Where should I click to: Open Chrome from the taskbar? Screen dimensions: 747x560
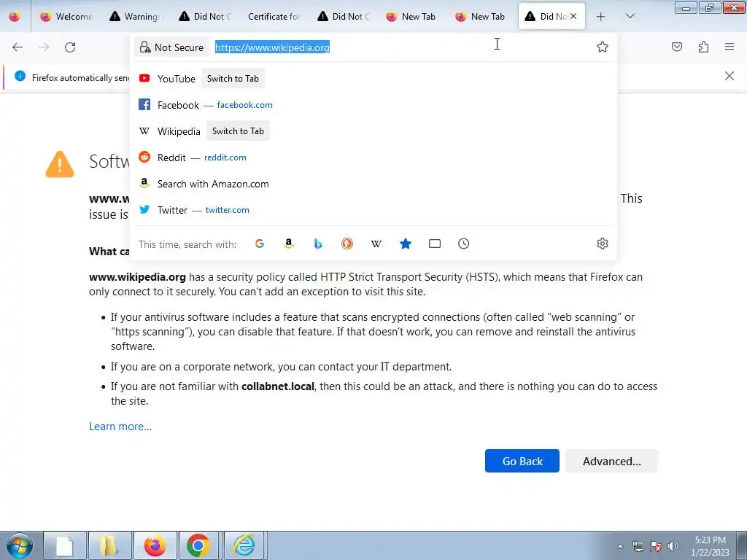pos(198,545)
